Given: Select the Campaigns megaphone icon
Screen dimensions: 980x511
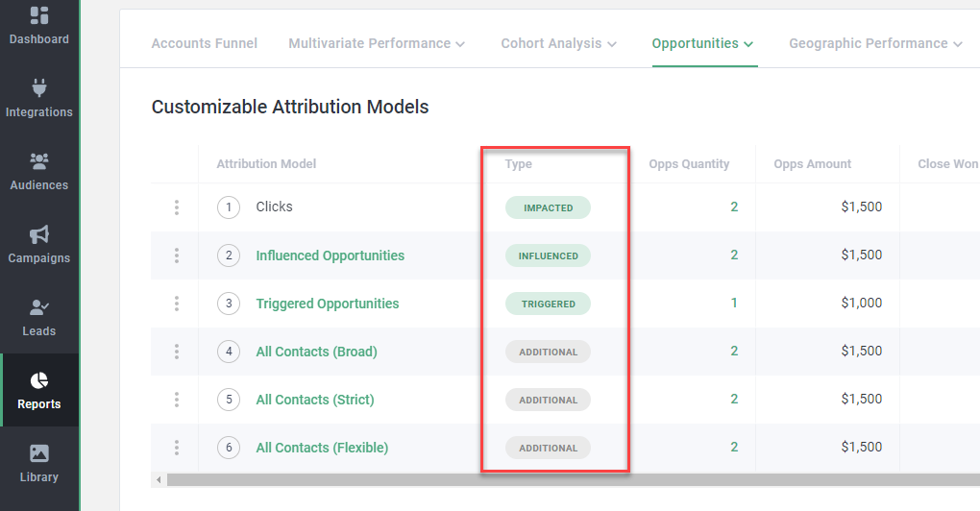Looking at the screenshot, I should [39, 235].
